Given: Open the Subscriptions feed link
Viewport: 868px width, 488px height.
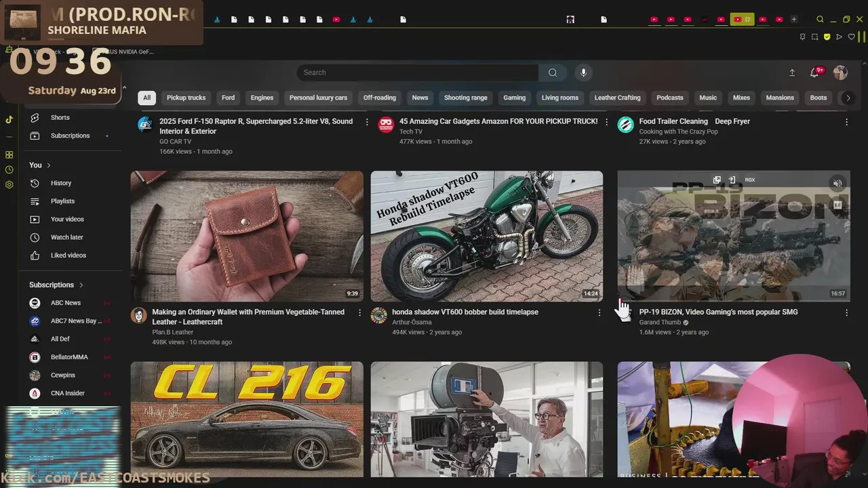Looking at the screenshot, I should [70, 136].
